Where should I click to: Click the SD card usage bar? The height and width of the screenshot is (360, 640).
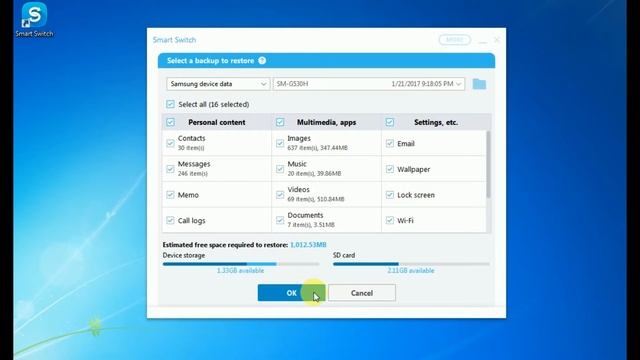(x=411, y=264)
